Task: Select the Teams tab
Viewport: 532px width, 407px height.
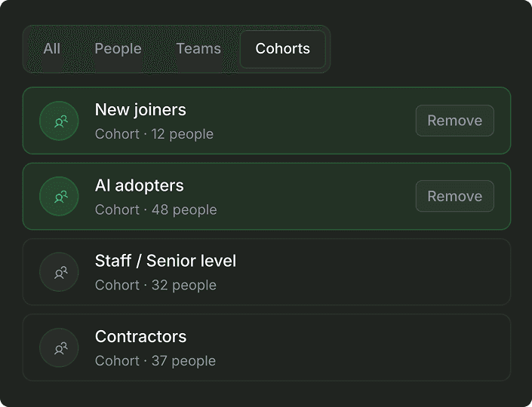Action: point(198,49)
